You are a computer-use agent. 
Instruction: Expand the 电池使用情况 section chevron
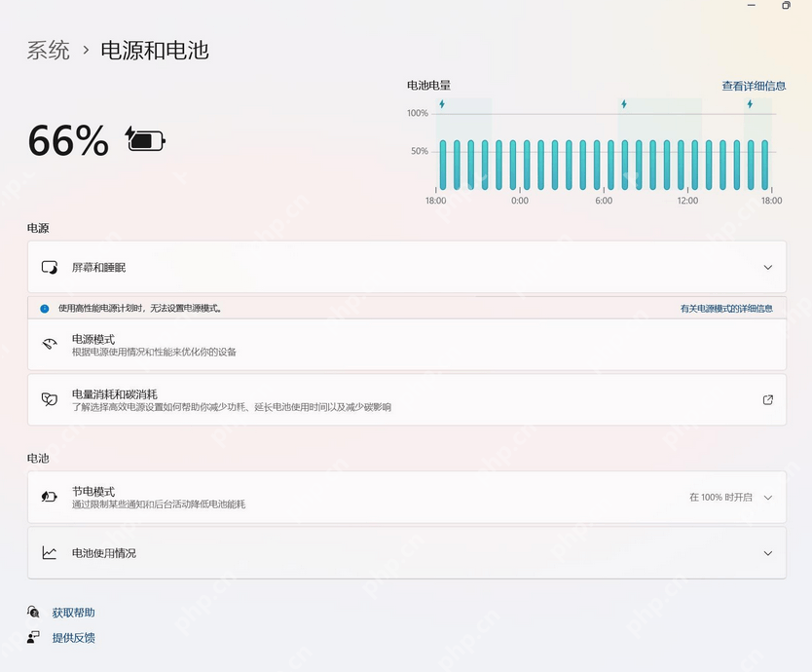coord(768,553)
